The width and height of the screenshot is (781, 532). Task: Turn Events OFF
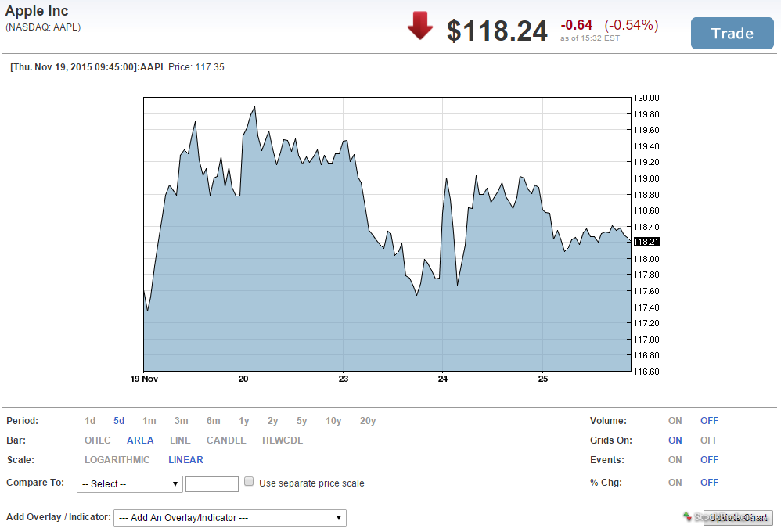click(x=709, y=460)
